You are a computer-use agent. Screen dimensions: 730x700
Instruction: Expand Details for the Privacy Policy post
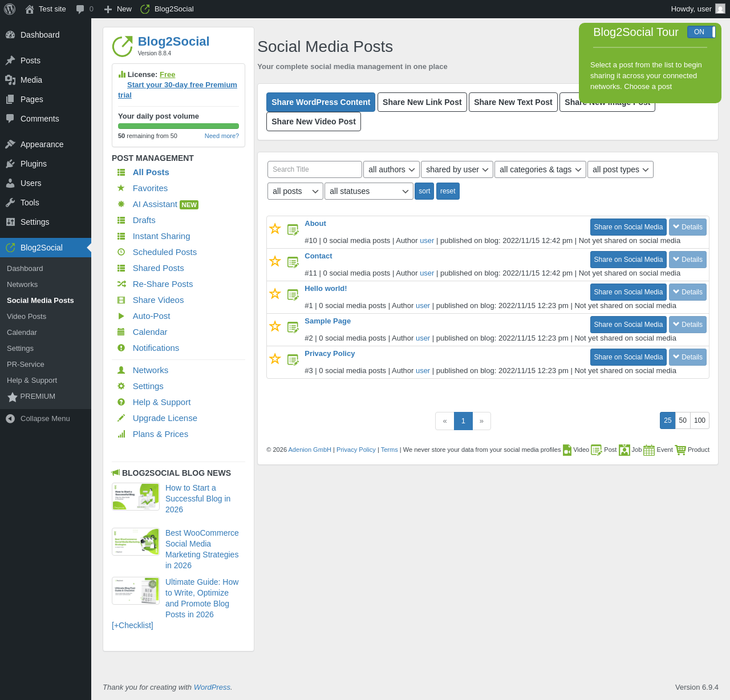pos(688,357)
